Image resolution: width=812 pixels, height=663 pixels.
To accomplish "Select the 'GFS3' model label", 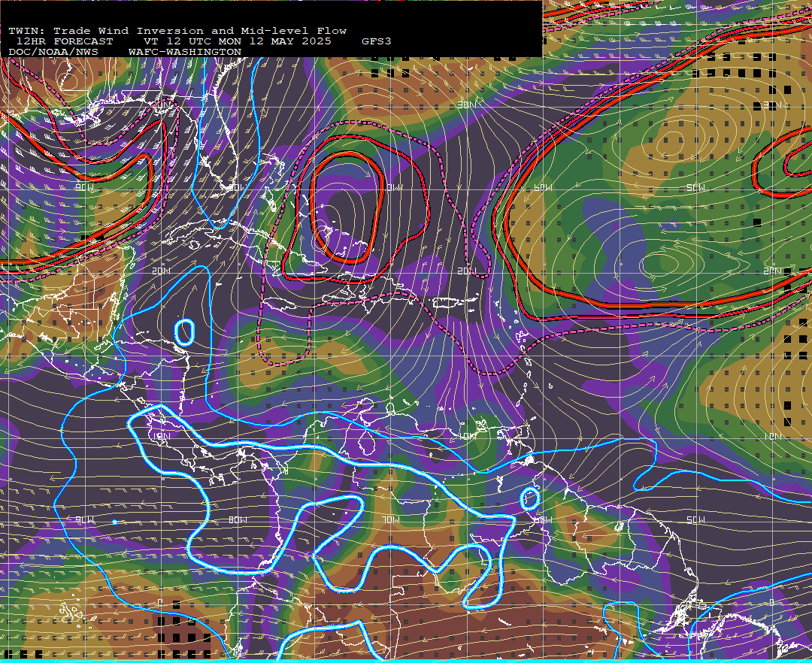I will [x=377, y=41].
